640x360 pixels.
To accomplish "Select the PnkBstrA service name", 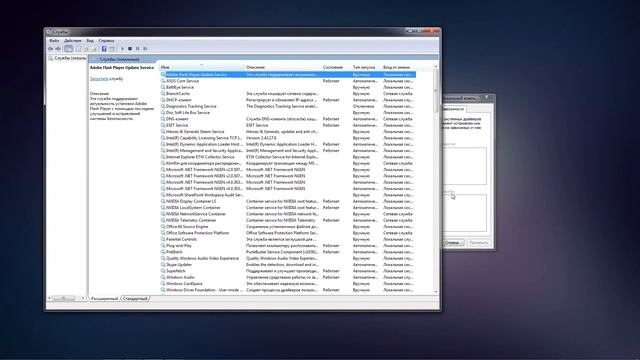I will [174, 252].
